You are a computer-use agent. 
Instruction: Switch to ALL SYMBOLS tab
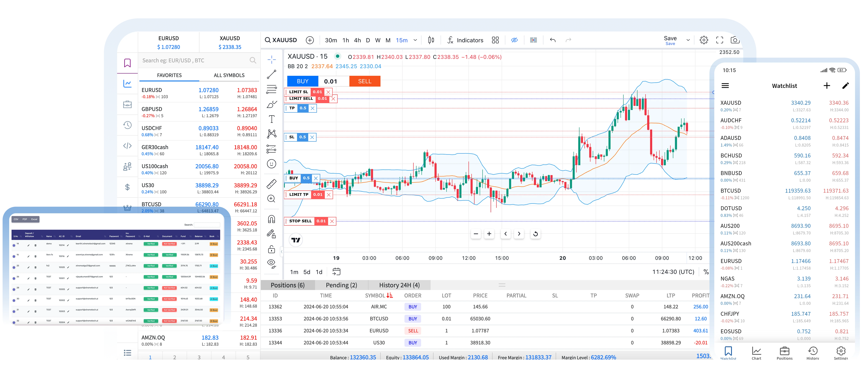[x=229, y=75]
